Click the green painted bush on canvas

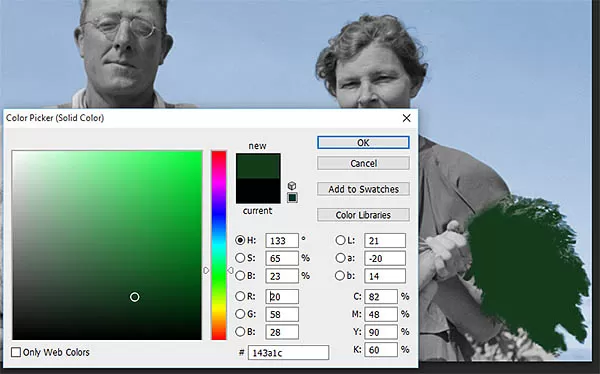click(x=528, y=272)
